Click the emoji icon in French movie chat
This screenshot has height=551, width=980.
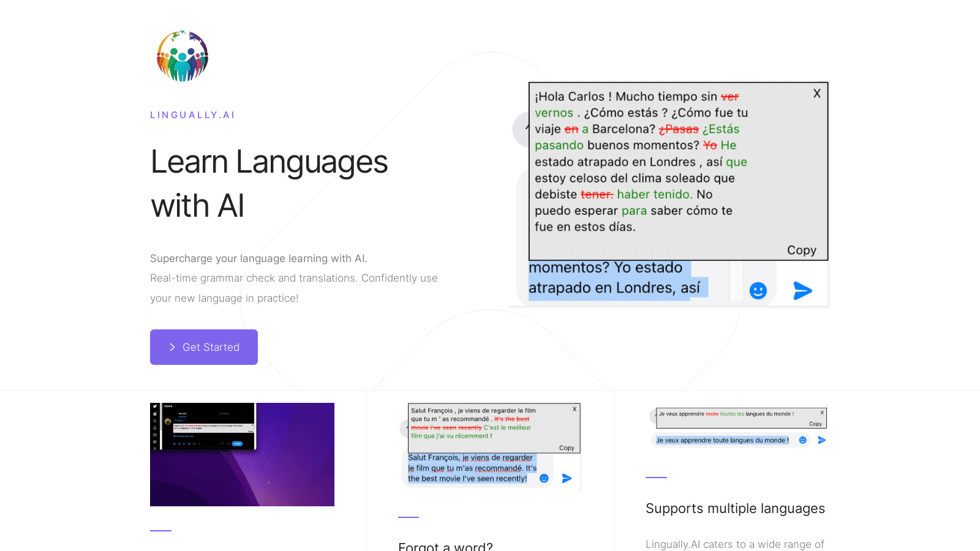point(544,479)
